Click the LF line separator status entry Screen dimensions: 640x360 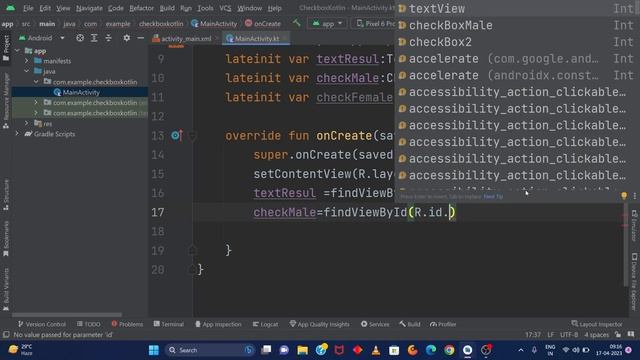coord(550,335)
